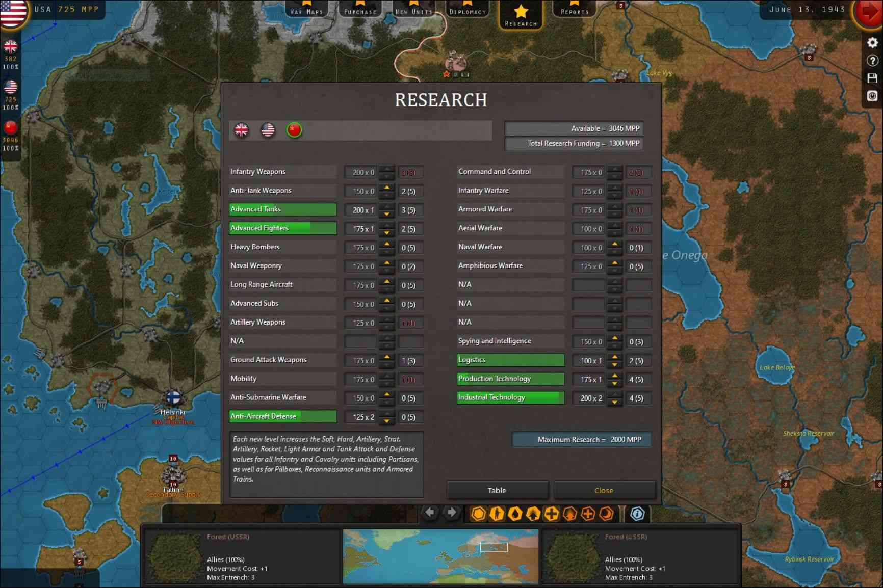
Task: Click the Maximum Research 2000 MPP field
Action: tap(582, 440)
